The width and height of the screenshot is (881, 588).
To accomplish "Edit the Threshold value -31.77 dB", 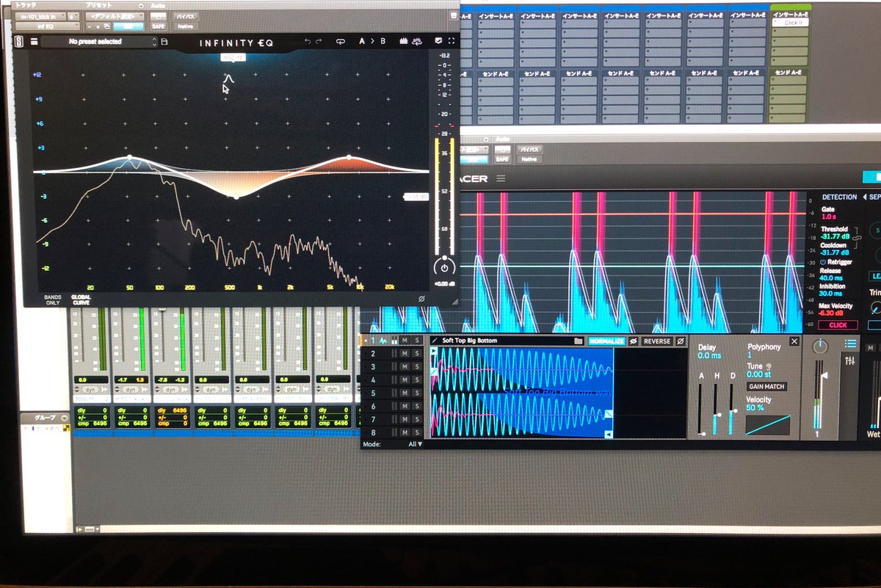I will [x=834, y=236].
